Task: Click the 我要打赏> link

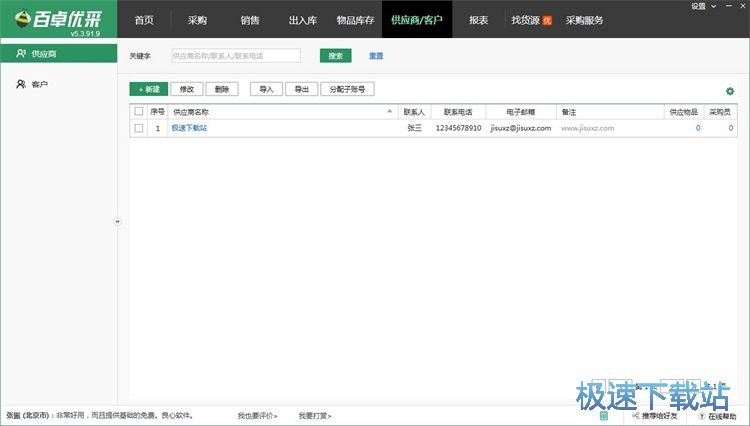Action: coord(315,416)
